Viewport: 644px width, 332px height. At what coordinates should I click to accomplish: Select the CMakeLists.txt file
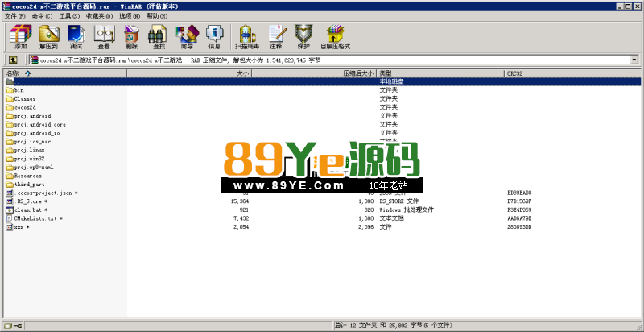pyautogui.click(x=35, y=218)
